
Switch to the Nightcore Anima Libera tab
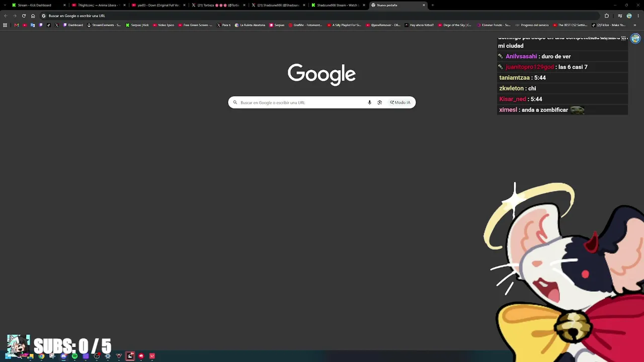(x=99, y=5)
